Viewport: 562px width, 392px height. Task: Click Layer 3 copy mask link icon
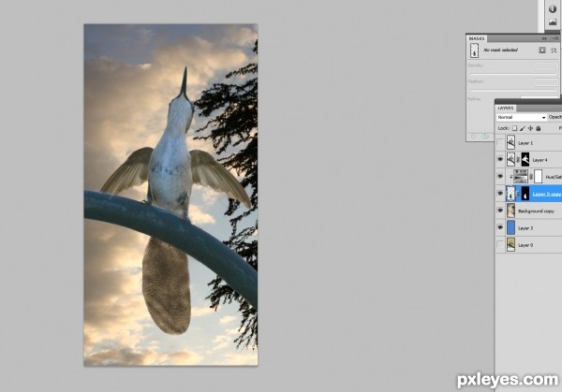(x=518, y=194)
